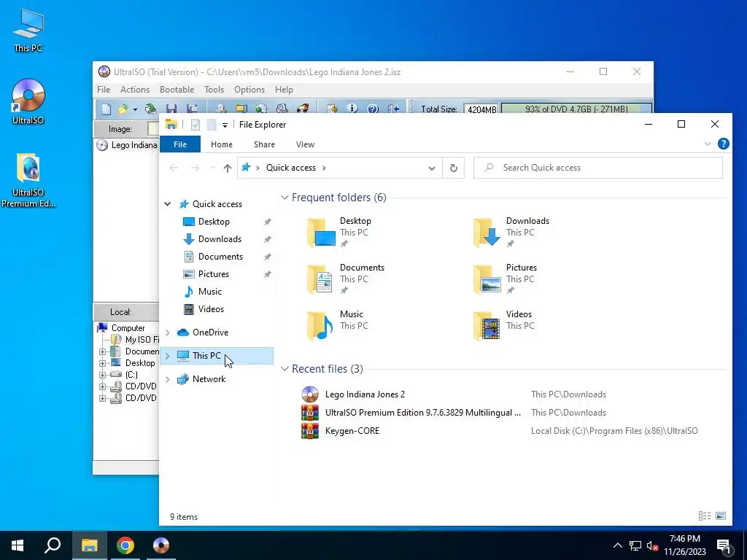Viewport: 747px width, 560px height.
Task: Select the Documents frequent folder icon
Action: tap(320, 279)
